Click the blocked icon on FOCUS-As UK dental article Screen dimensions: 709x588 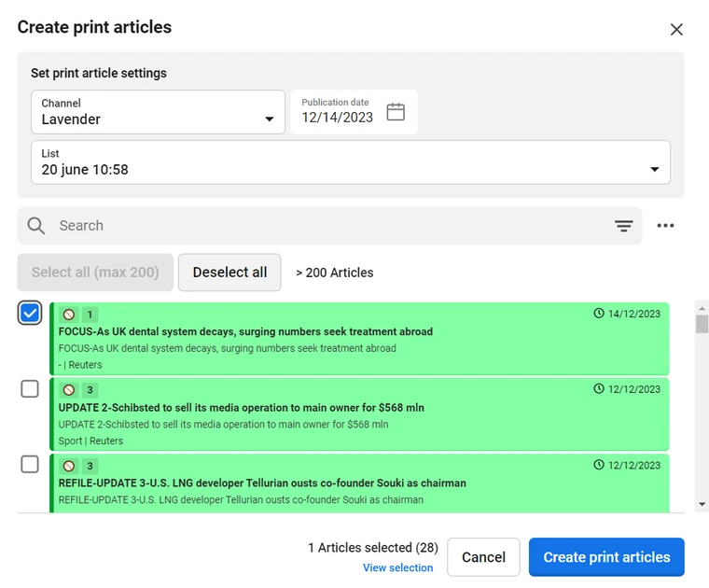(x=69, y=315)
